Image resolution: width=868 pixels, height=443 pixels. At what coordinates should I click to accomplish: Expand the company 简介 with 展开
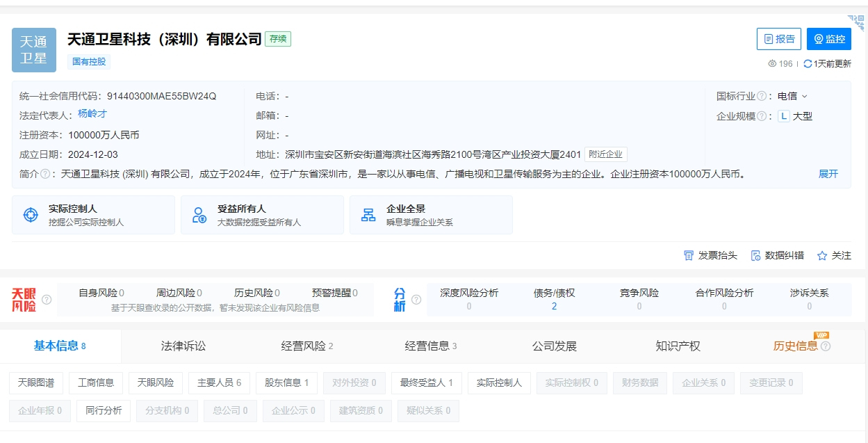pos(828,174)
